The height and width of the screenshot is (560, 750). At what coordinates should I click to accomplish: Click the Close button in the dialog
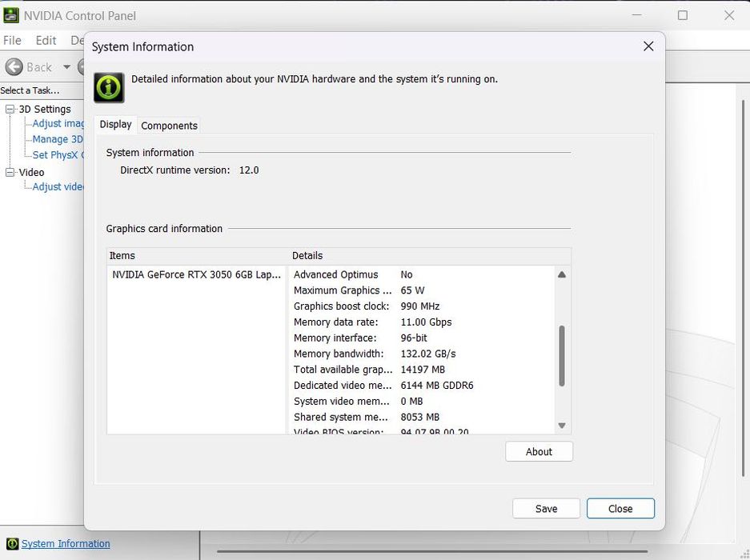[620, 508]
